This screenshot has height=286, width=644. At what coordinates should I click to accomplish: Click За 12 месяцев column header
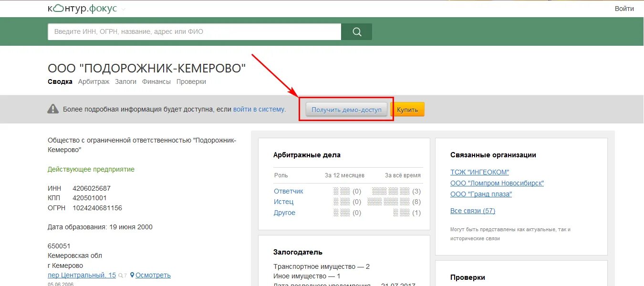[x=344, y=175]
